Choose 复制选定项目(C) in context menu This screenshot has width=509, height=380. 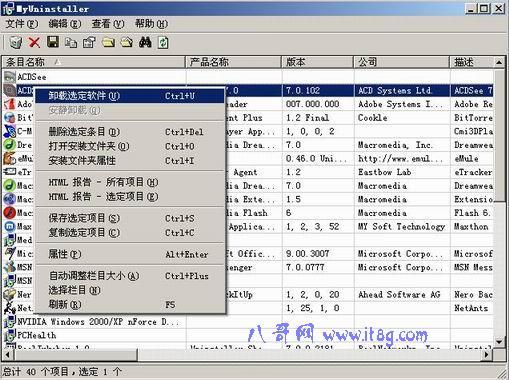point(130,233)
